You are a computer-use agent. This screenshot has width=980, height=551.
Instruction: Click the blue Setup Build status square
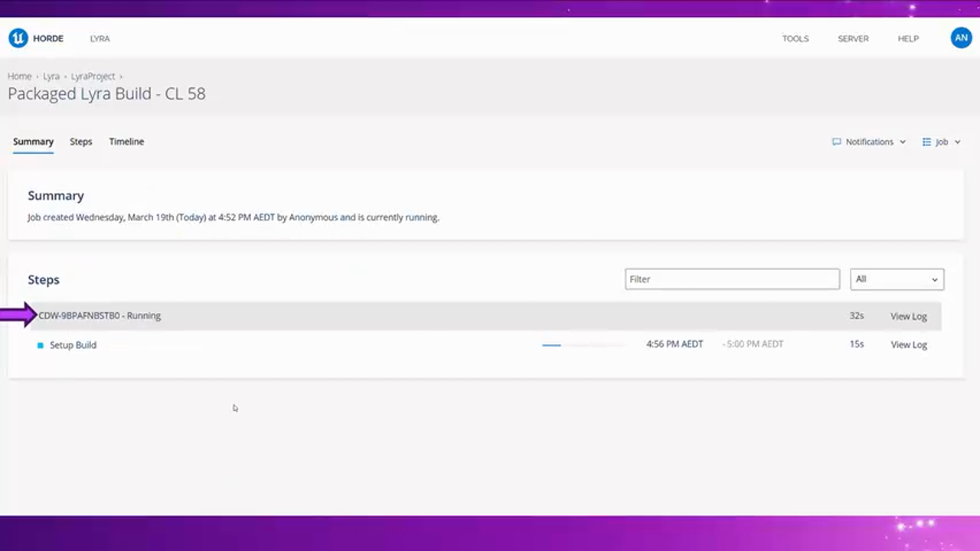[41, 345]
